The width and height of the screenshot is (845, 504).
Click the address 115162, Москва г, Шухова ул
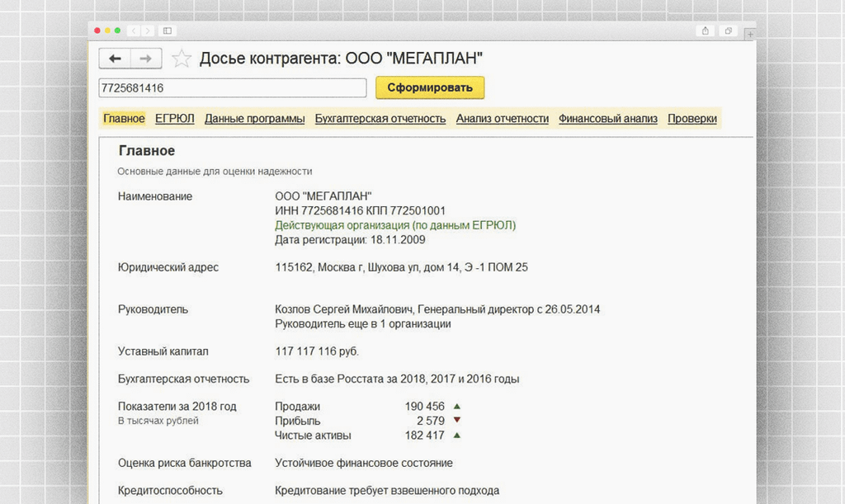pos(402,267)
